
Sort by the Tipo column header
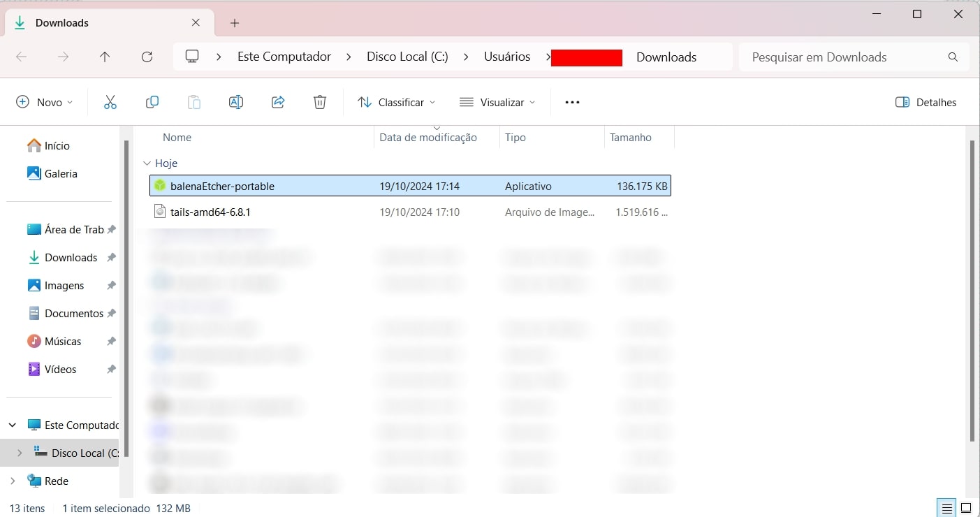tap(515, 138)
